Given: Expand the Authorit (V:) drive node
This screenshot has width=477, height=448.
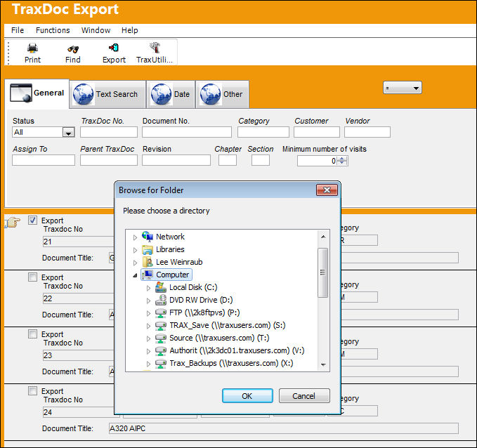Looking at the screenshot, I should [148, 351].
